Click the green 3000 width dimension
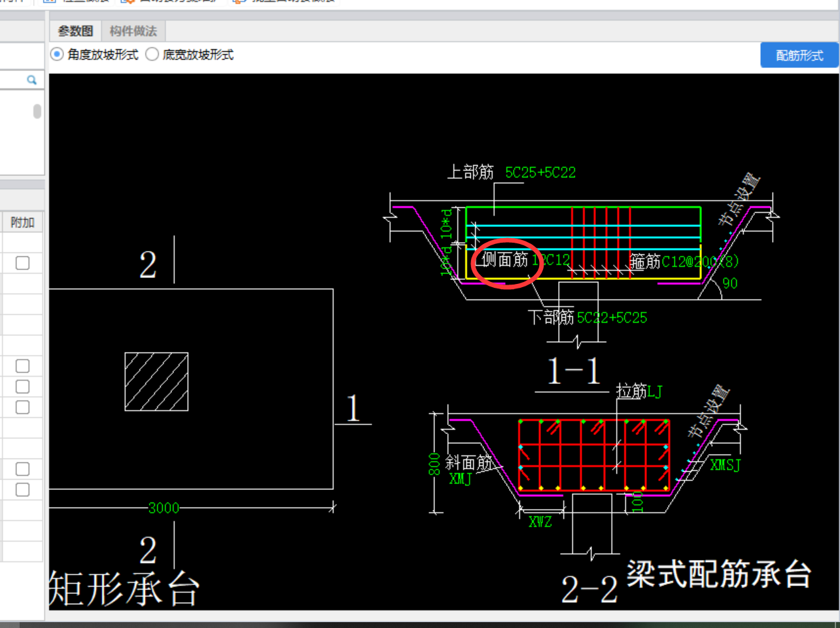This screenshot has width=840, height=628. click(x=163, y=508)
